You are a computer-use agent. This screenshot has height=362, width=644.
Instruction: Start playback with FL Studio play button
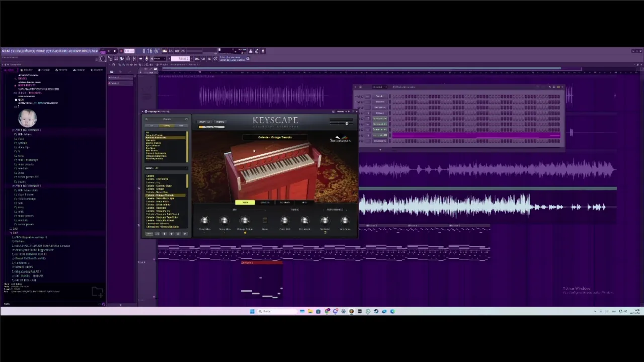(x=109, y=51)
